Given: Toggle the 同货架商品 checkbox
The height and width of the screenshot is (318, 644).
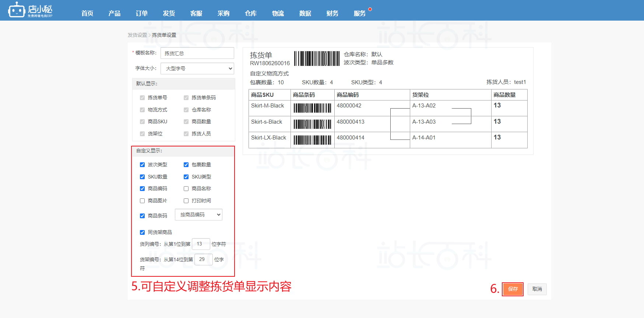Looking at the screenshot, I should (x=142, y=232).
